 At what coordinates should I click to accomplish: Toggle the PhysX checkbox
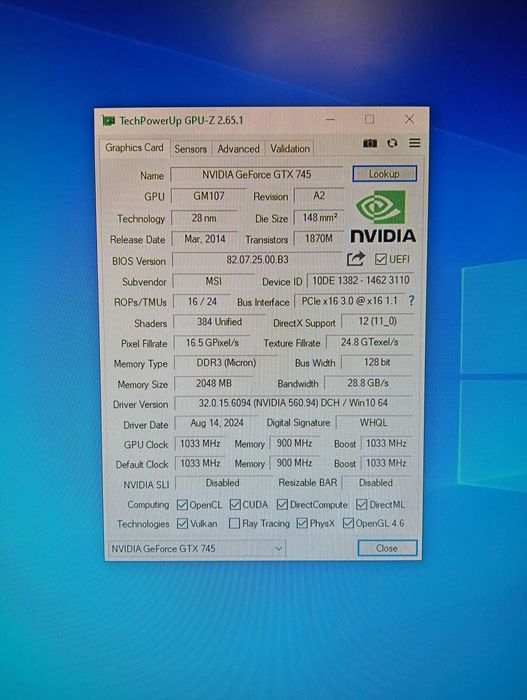click(x=302, y=523)
